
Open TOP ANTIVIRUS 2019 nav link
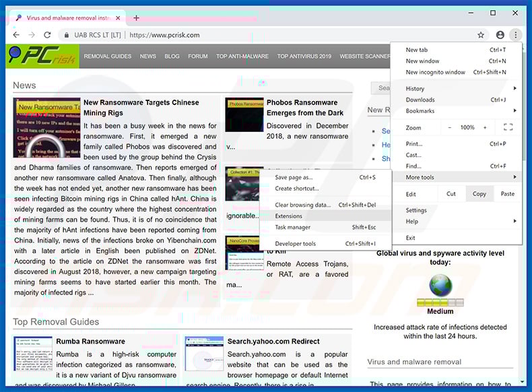[x=304, y=57]
